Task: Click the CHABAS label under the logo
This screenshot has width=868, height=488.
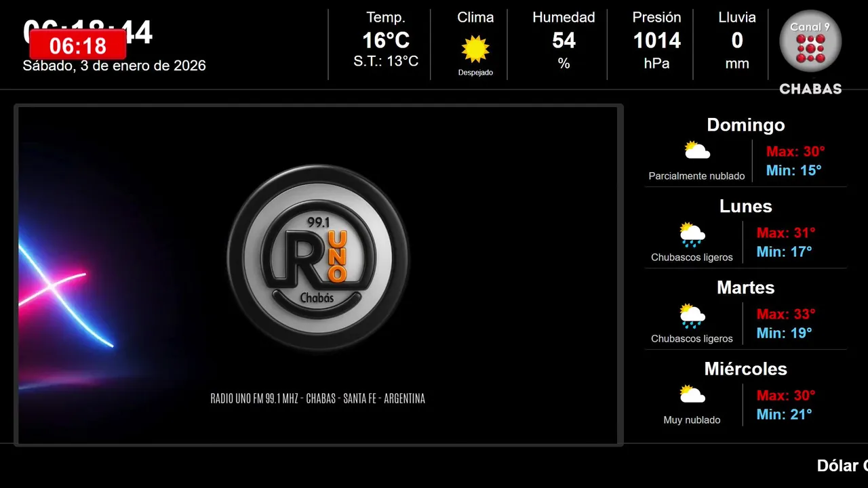Action: (x=810, y=89)
